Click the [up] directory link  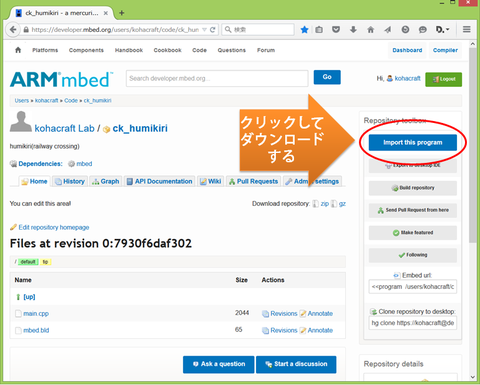29,297
